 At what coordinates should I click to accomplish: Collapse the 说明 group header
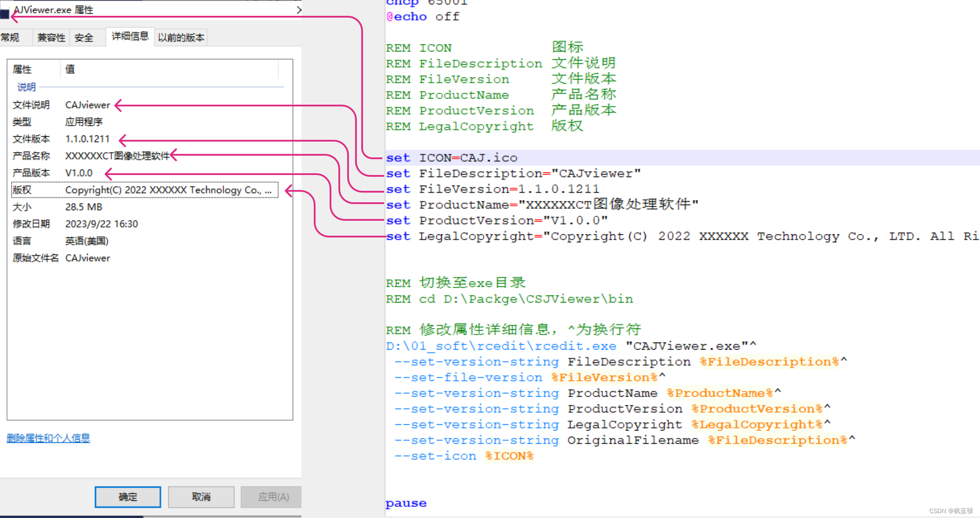(26, 87)
